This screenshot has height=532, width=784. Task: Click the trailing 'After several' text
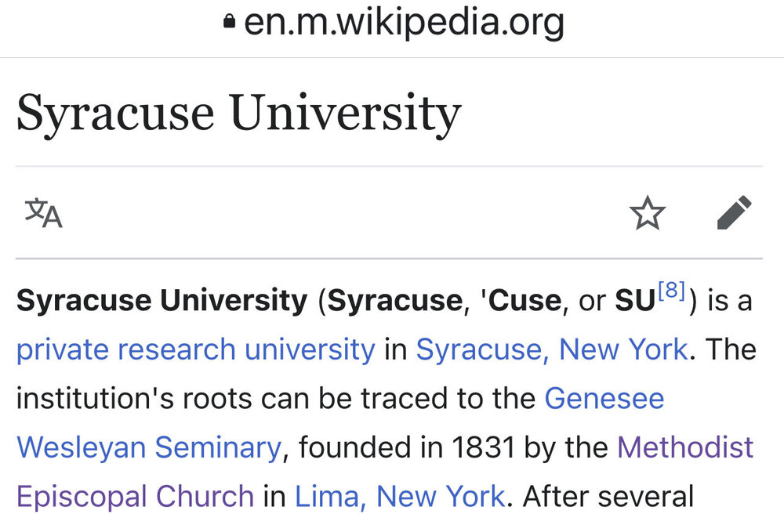pos(608,497)
